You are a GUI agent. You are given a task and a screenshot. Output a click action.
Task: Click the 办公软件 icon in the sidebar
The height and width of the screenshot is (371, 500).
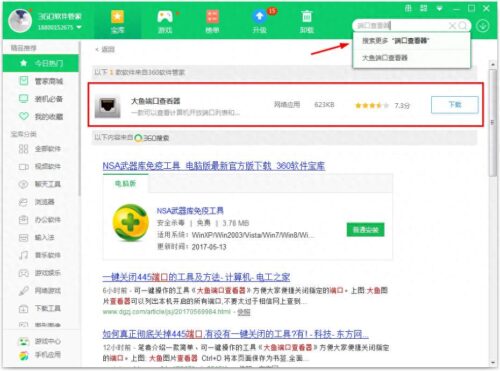click(x=23, y=220)
